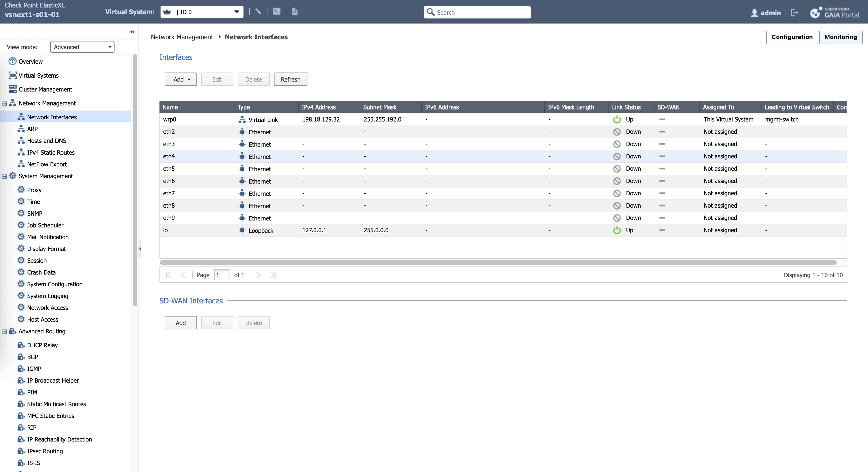Click the next page arrow in pagination
Screen dimensions: 868x472
258,275
